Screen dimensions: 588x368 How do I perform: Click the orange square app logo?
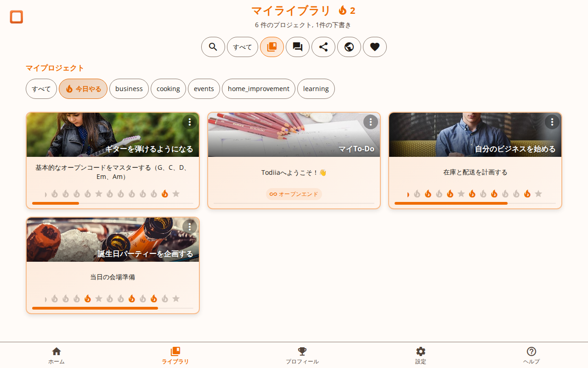[17, 17]
